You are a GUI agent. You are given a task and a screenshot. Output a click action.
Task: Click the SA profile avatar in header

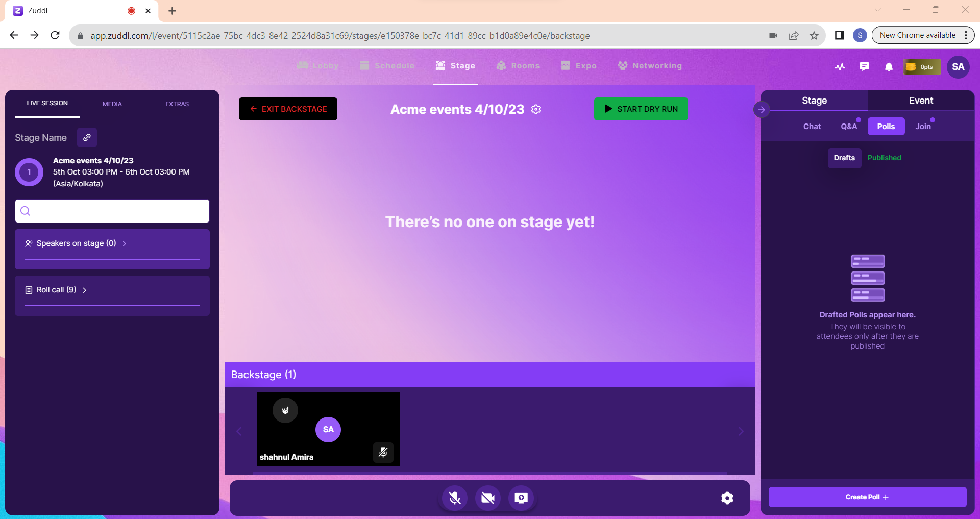(958, 67)
